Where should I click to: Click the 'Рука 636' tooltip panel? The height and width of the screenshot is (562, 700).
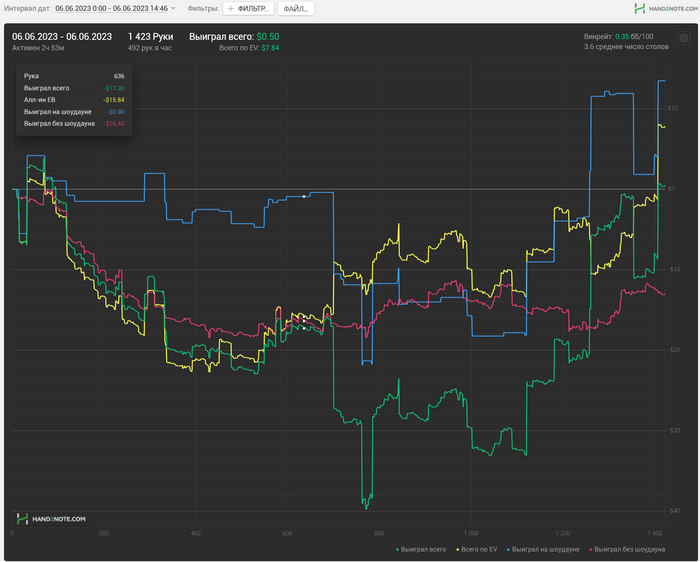coord(73,100)
